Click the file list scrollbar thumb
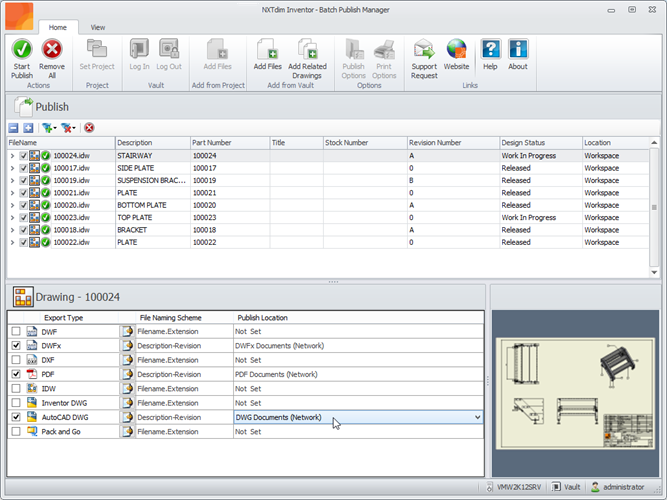The height and width of the screenshot is (500, 667). point(654,207)
